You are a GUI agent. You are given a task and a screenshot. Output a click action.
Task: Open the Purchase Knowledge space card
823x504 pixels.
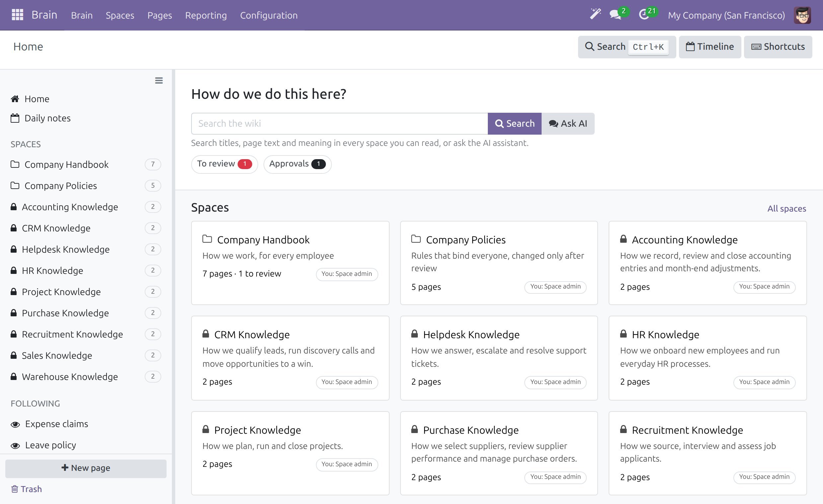(499, 453)
